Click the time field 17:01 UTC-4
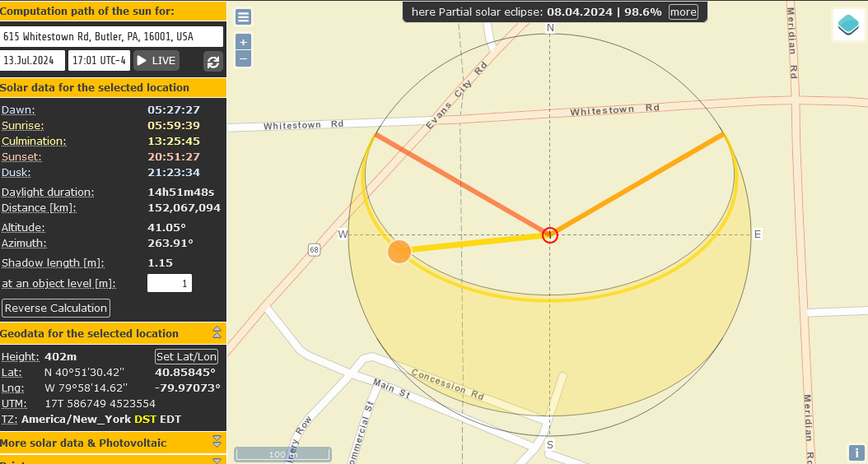This screenshot has width=868, height=464. point(99,60)
